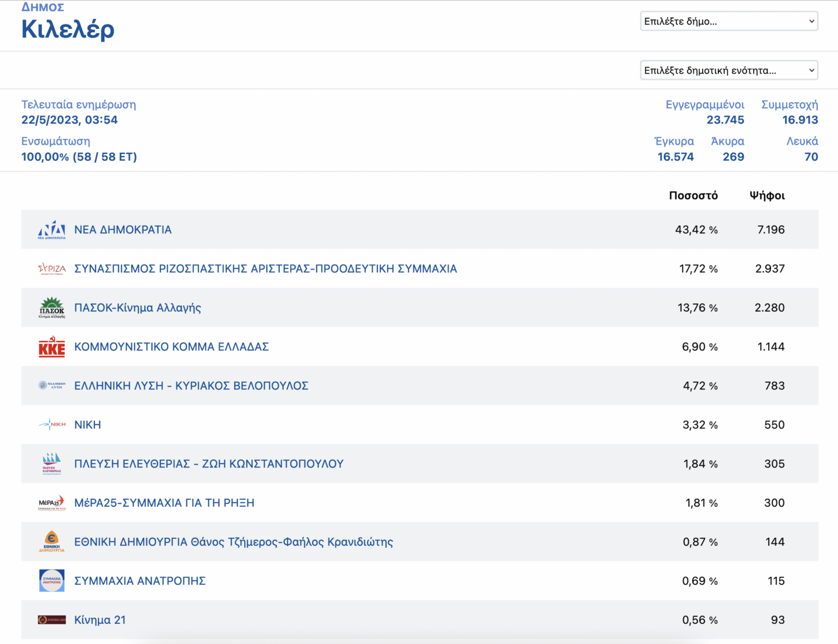The width and height of the screenshot is (838, 644).
Task: Click the registered voters value 23.745
Action: coord(725,120)
